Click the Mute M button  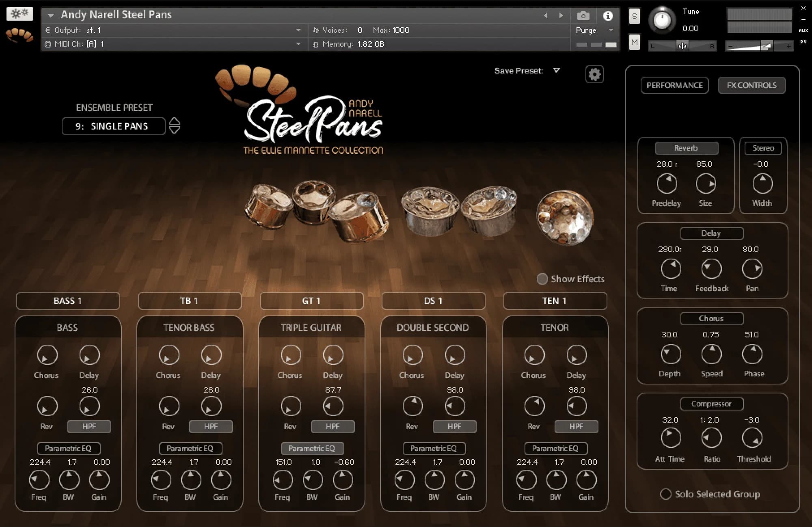click(634, 42)
